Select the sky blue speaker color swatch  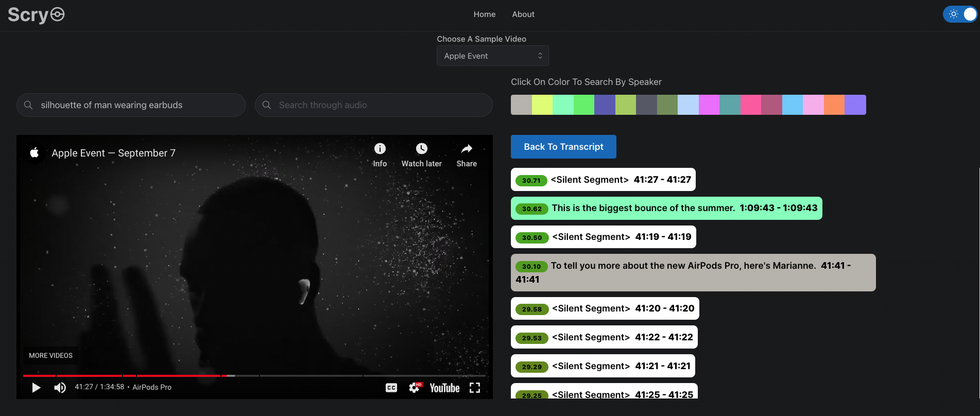coord(793,105)
